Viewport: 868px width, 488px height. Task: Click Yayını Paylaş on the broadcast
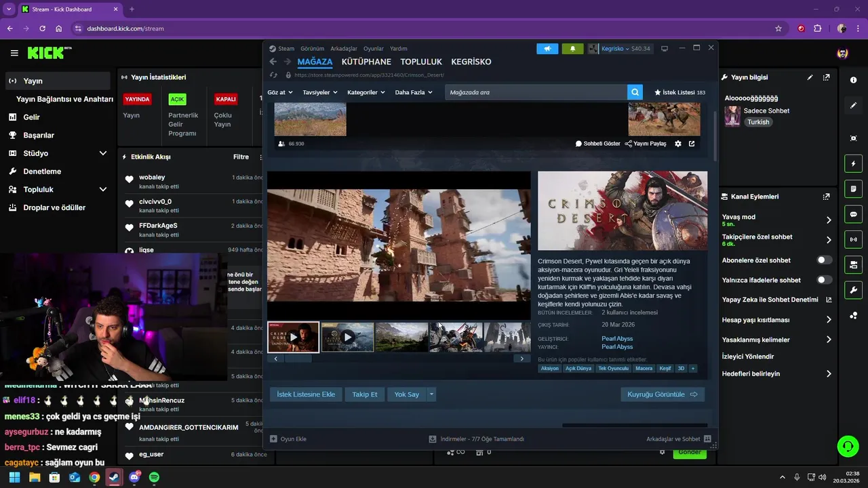point(646,144)
